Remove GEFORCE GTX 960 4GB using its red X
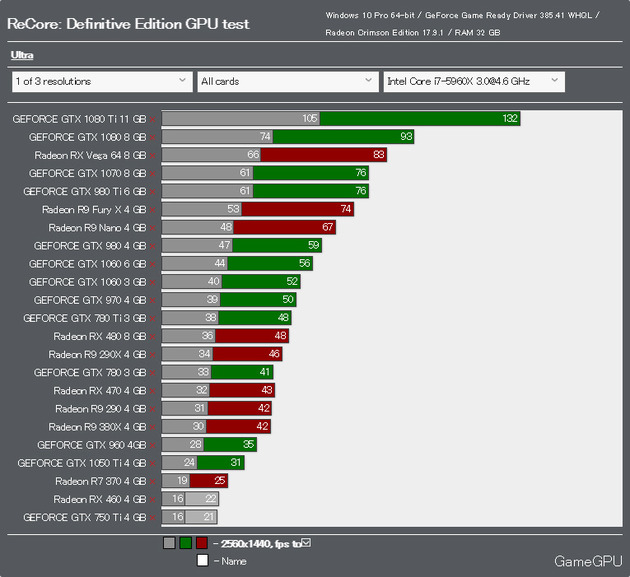The width and height of the screenshot is (630, 577). pyautogui.click(x=153, y=445)
